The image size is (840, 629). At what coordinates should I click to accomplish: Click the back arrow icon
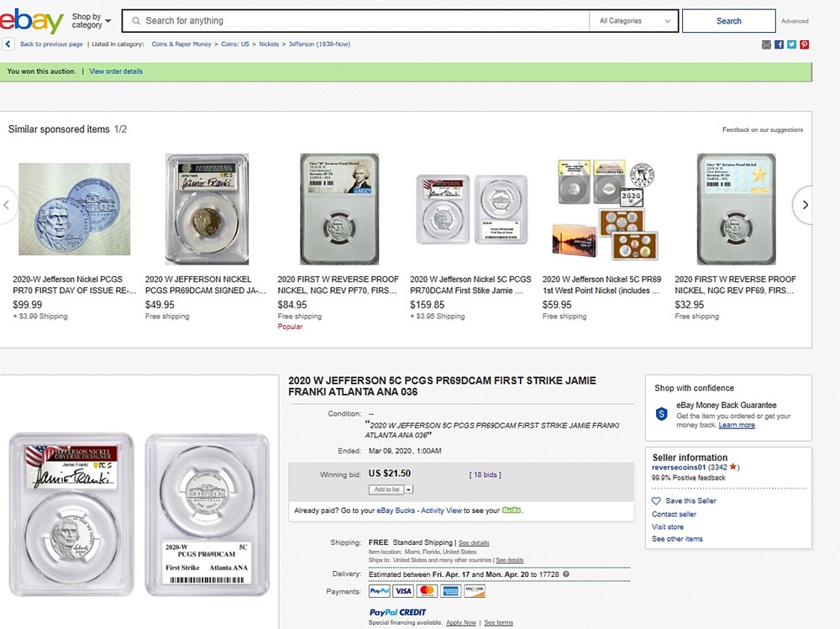point(8,44)
